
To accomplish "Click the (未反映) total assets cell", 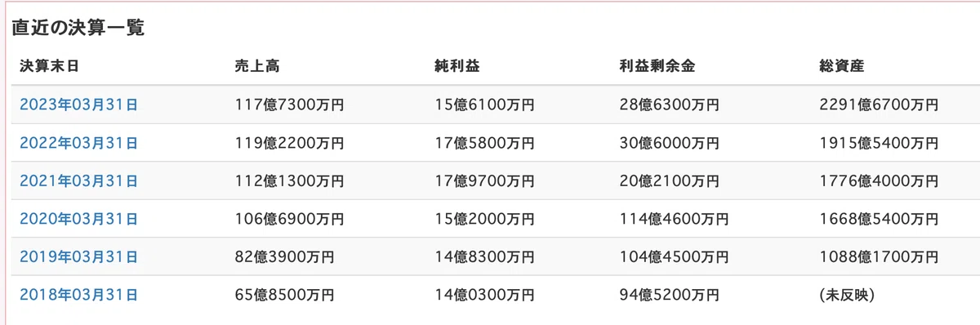I will point(847,295).
